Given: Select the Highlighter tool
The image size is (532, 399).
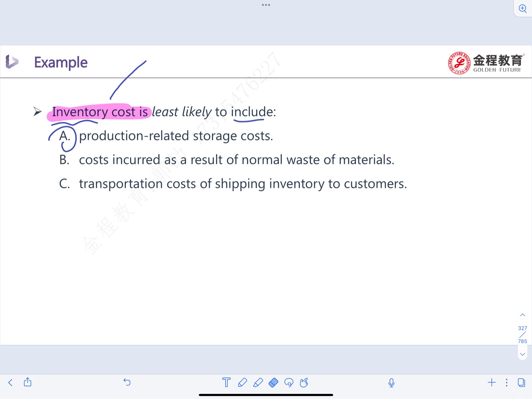Looking at the screenshot, I should (258, 382).
